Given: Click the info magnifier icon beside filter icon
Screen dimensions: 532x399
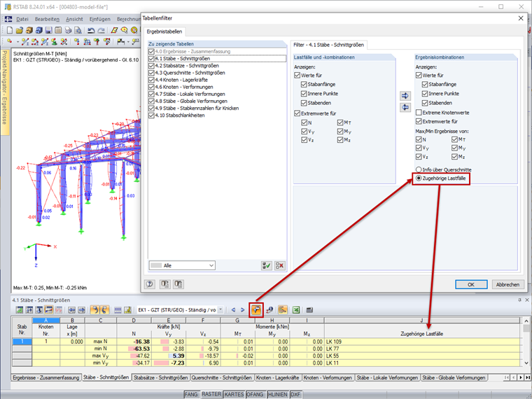Looking at the screenshot, I should click(x=269, y=310).
